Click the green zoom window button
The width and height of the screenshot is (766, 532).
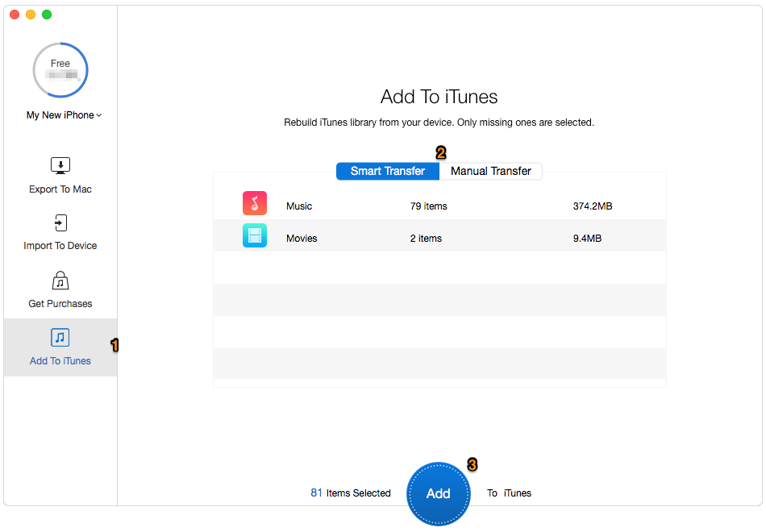tap(47, 15)
